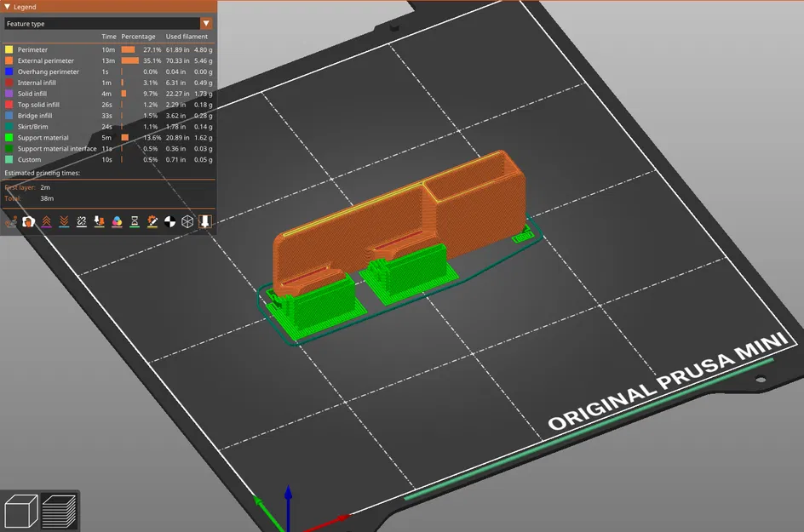Viewport: 804px width, 532px height.
Task: Toggle the Support material interface label
Action: coord(57,149)
